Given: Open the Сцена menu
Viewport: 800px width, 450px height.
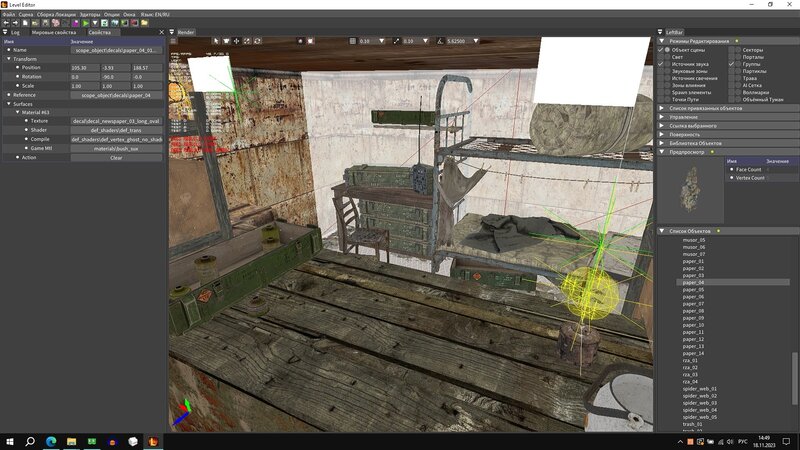Looking at the screenshot, I should tap(26, 15).
